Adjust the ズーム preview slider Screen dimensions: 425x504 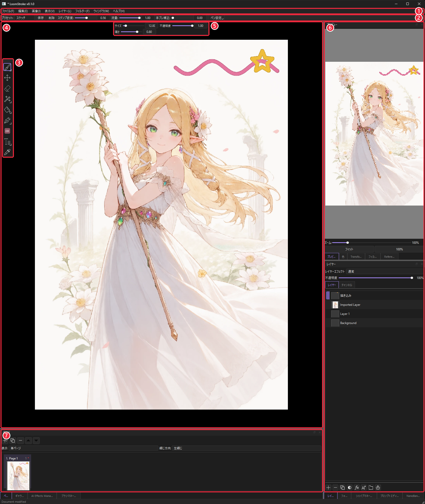(x=371, y=243)
